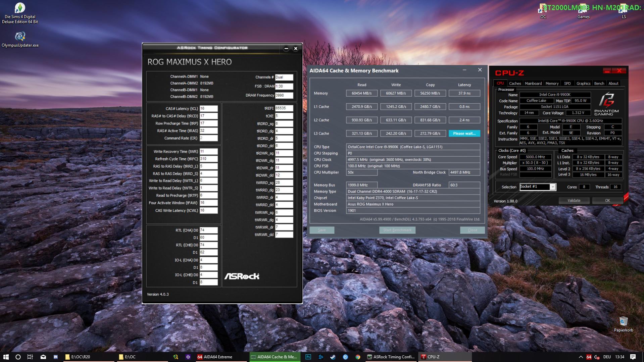The width and height of the screenshot is (644, 362).
Task: Open the Windows Start menu
Action: pyautogui.click(x=6, y=357)
